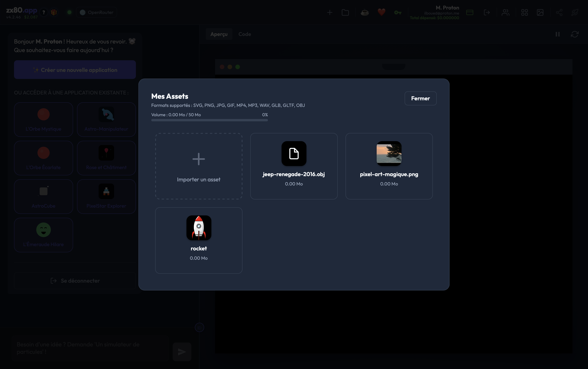Image resolution: width=588 pixels, height=369 pixels.
Task: Click the Importer un asset label
Action: [199, 180]
